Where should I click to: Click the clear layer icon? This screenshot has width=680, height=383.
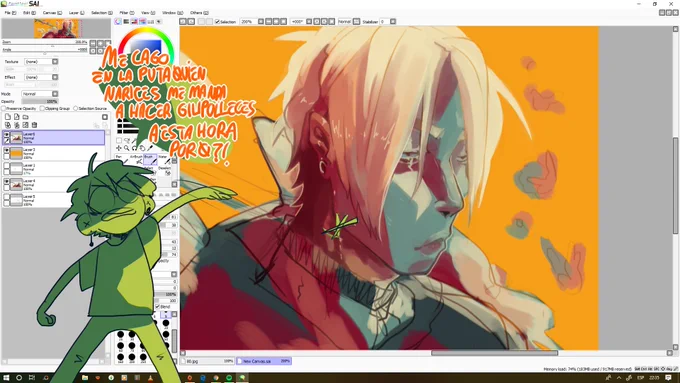click(x=26, y=125)
